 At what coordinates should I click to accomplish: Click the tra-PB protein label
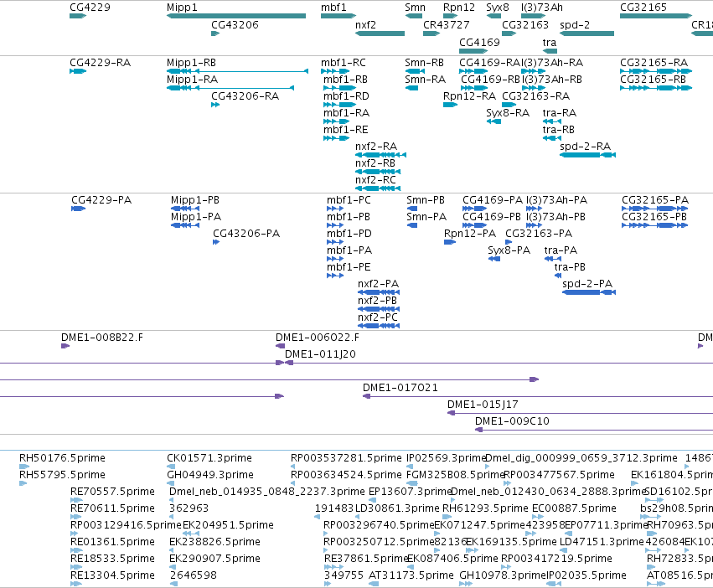(x=569, y=267)
